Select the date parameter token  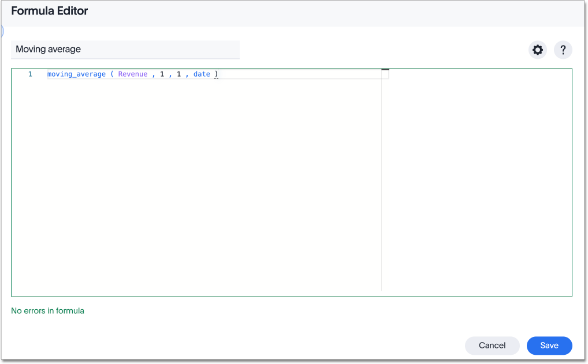point(202,74)
